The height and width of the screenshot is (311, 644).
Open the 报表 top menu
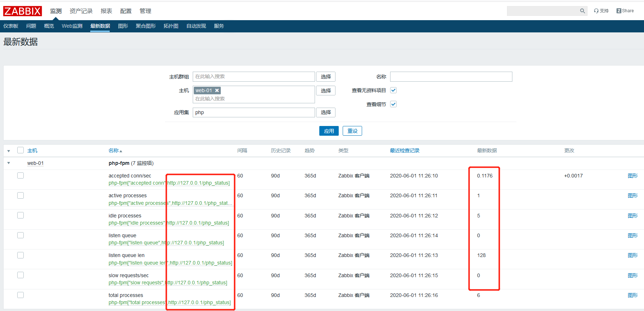pyautogui.click(x=106, y=11)
